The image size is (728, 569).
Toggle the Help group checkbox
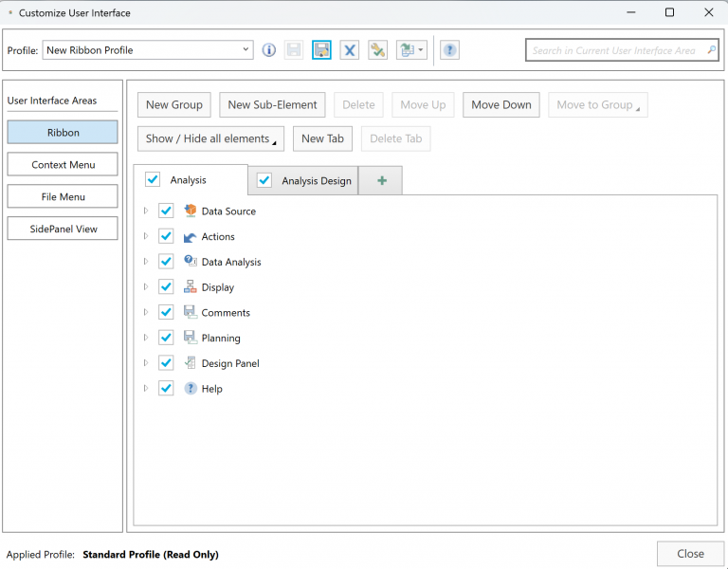(166, 388)
